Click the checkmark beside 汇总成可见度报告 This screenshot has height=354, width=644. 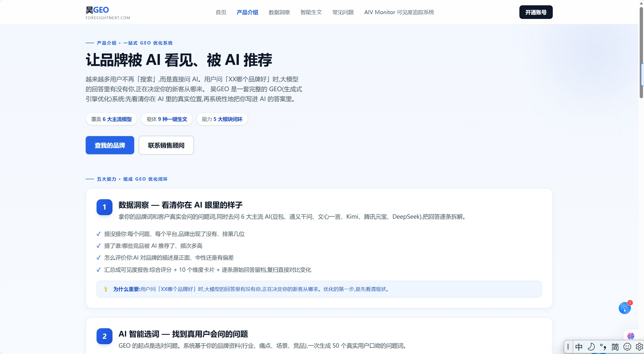pyautogui.click(x=99, y=270)
